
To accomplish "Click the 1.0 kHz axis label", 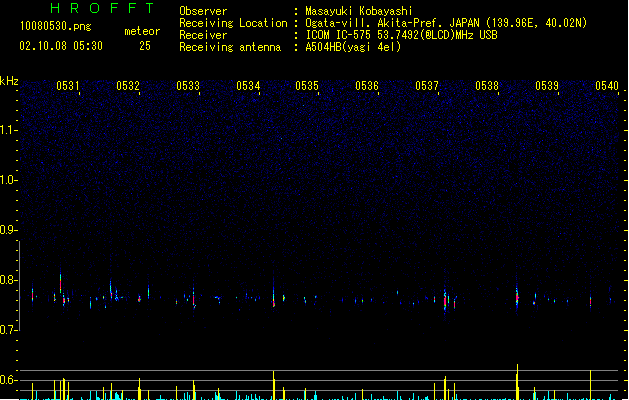I will pos(8,180).
